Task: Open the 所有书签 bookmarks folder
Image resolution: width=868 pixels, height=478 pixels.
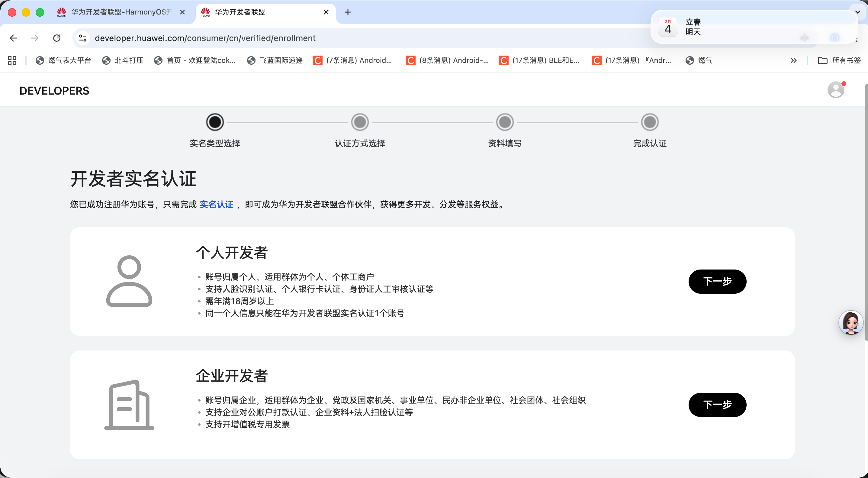Action: click(839, 60)
